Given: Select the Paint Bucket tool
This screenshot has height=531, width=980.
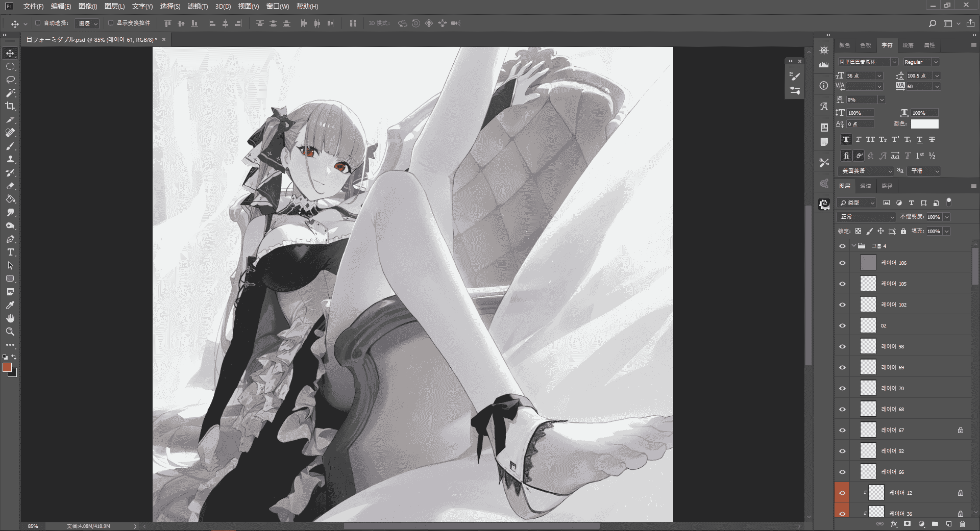Looking at the screenshot, I should click(10, 199).
